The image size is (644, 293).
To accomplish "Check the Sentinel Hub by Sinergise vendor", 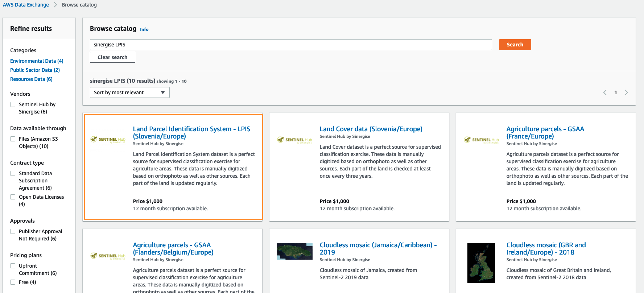I will coord(13,104).
